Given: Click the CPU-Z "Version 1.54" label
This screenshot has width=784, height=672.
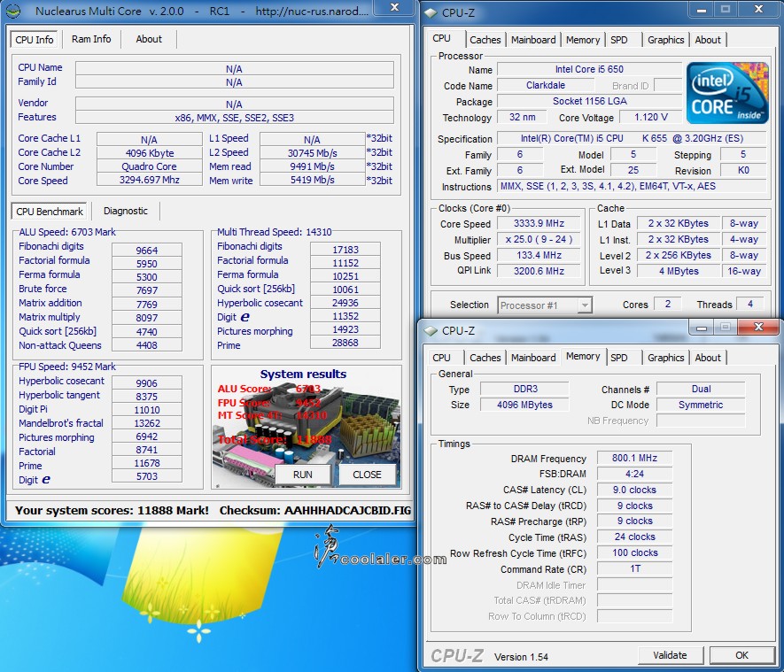Looking at the screenshot, I should [521, 657].
